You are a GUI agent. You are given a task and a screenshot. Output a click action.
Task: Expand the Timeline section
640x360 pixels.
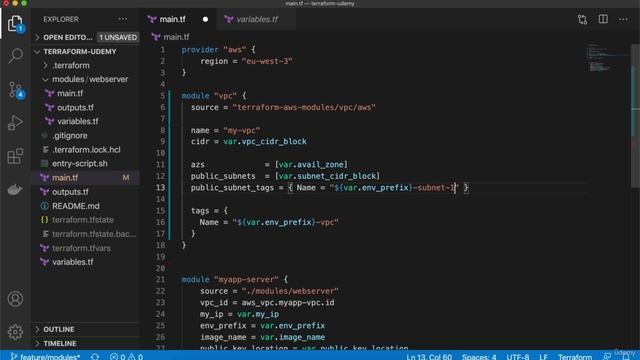tap(60, 343)
